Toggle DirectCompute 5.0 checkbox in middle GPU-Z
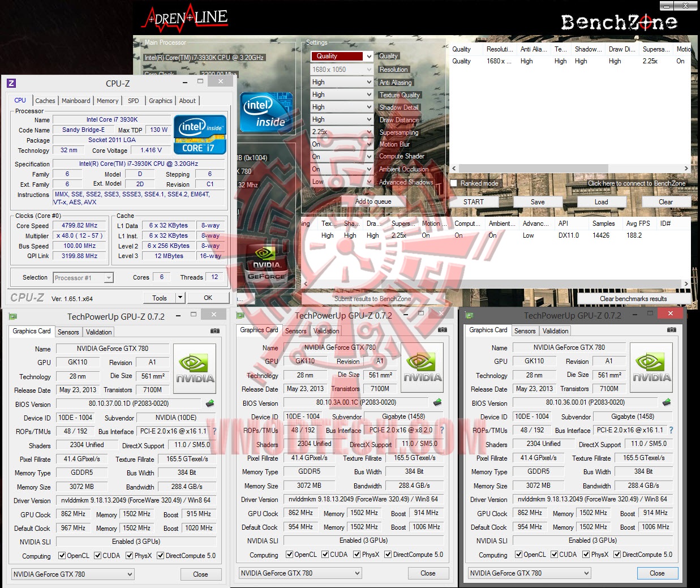Screen dimensions: 700x588 (x=388, y=555)
